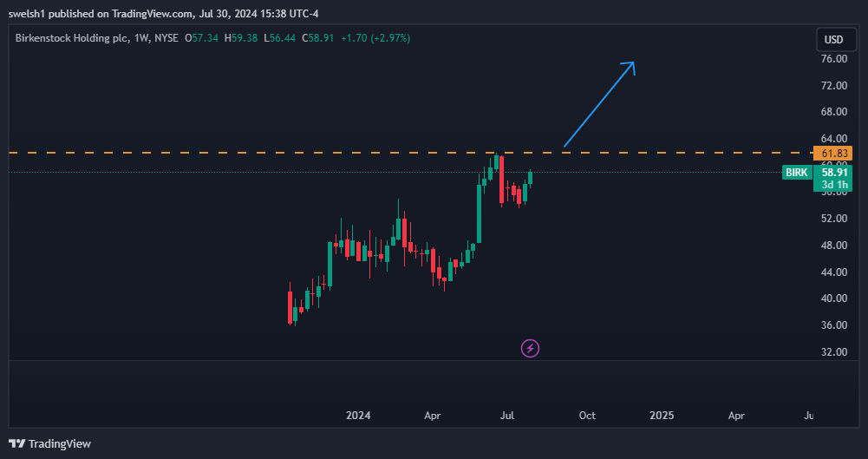Click the 68.00 price axis label
This screenshot has width=868, height=459.
834,112
